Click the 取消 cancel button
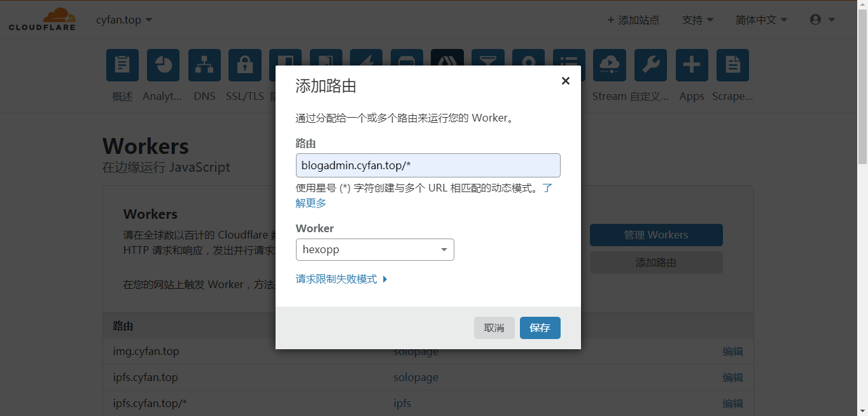This screenshot has height=416, width=868. (494, 328)
